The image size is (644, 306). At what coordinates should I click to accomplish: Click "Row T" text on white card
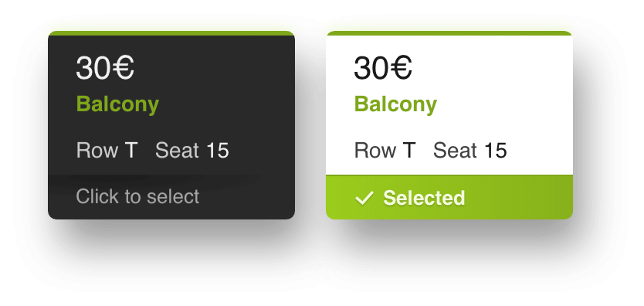385,151
